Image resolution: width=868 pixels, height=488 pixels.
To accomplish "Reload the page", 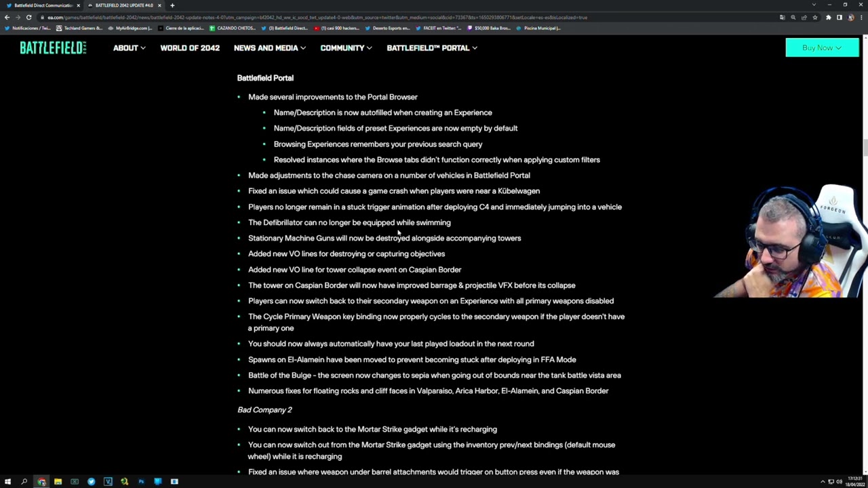I will pyautogui.click(x=29, y=17).
